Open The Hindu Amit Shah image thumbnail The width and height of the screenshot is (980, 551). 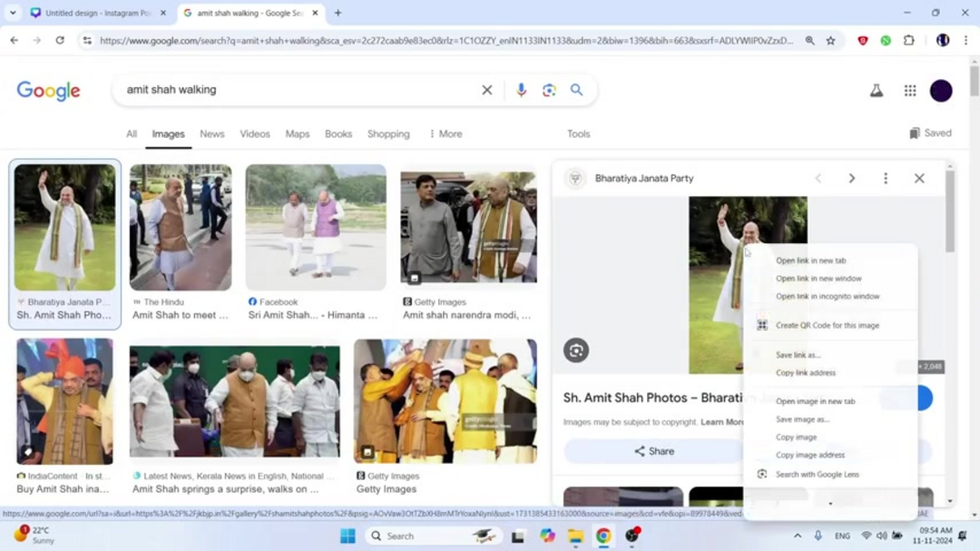pyautogui.click(x=180, y=228)
